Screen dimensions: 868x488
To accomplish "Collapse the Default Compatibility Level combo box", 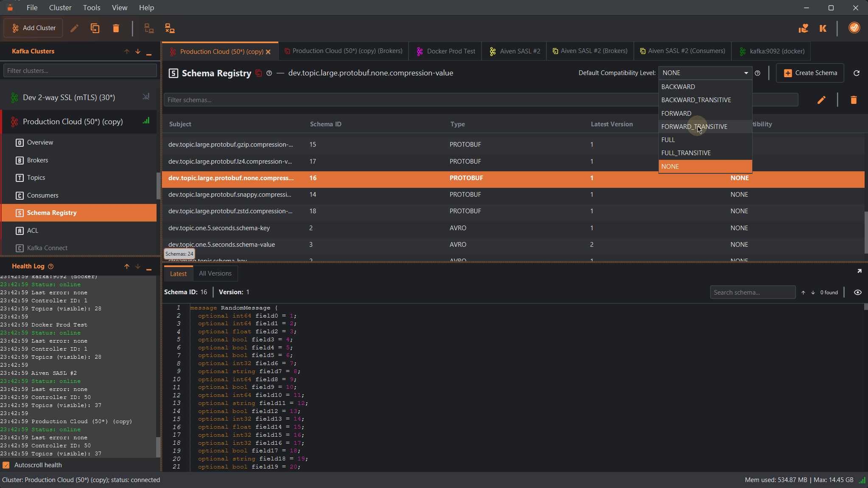I will pos(746,73).
